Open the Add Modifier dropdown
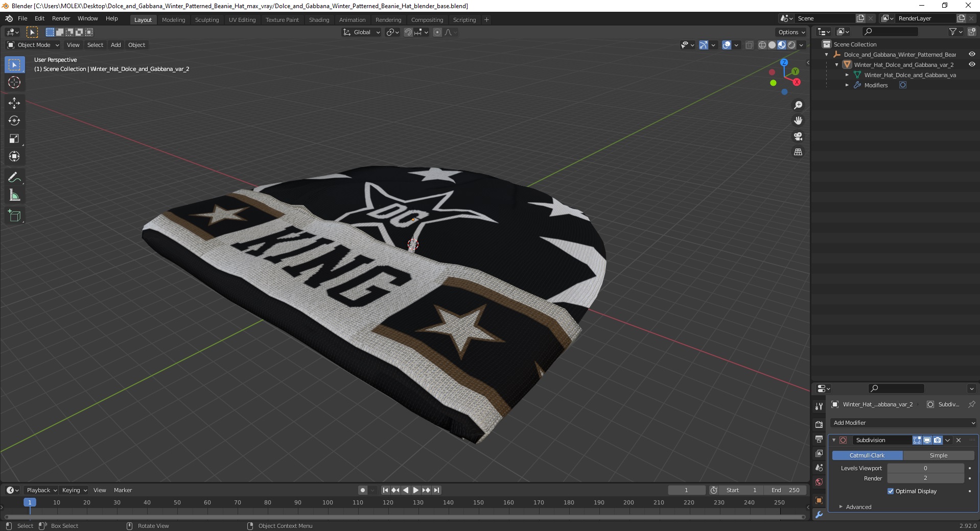 click(x=903, y=423)
